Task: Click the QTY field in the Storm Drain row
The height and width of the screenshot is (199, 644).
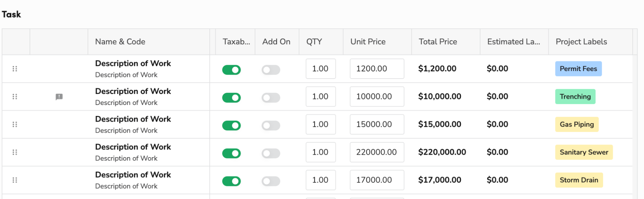Action: point(321,180)
